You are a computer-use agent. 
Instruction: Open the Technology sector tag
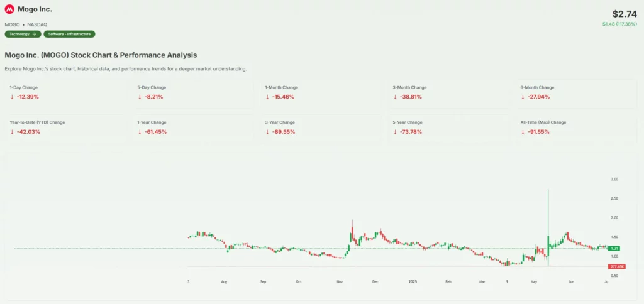23,34
